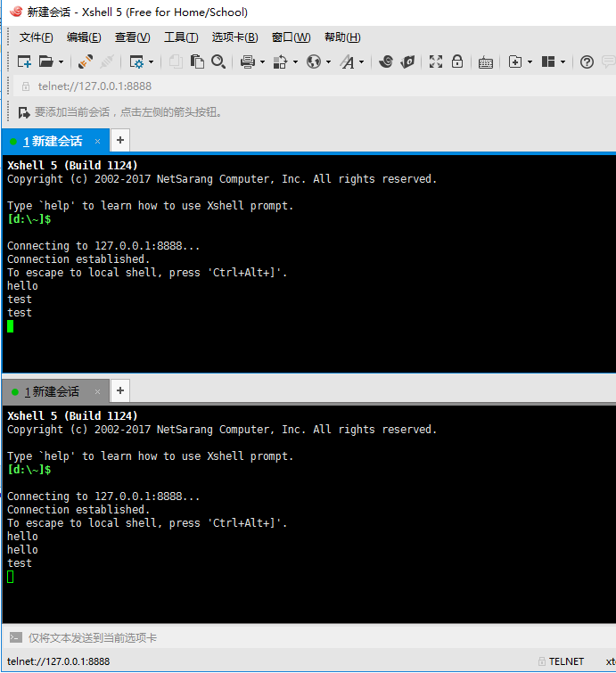This screenshot has height=673, width=616.
Task: Expand the Print dropdown arrow
Action: pyautogui.click(x=262, y=62)
